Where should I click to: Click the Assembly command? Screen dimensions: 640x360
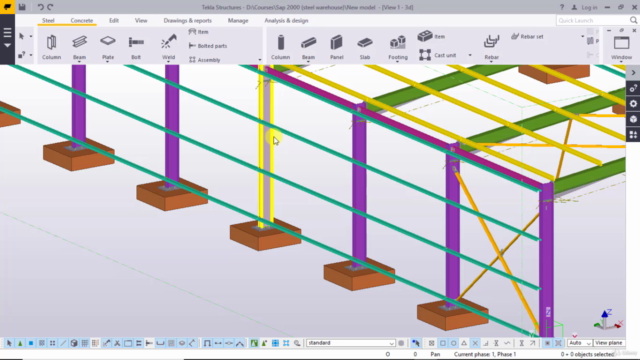204,60
